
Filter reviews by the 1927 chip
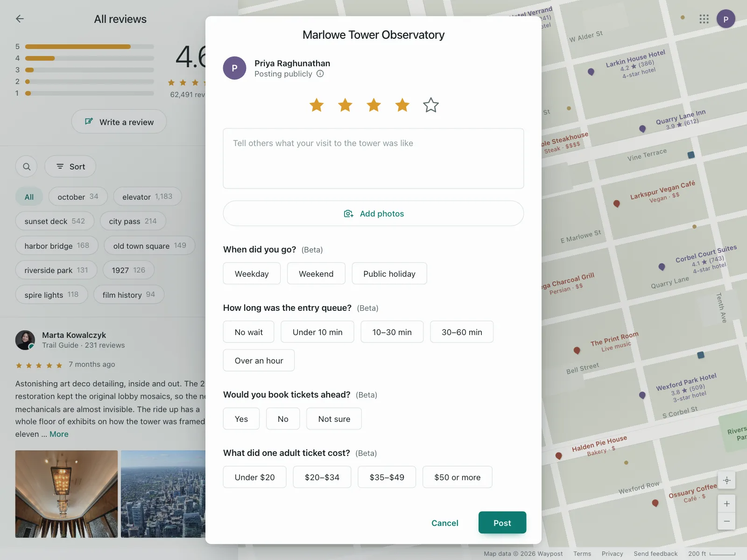(x=128, y=270)
